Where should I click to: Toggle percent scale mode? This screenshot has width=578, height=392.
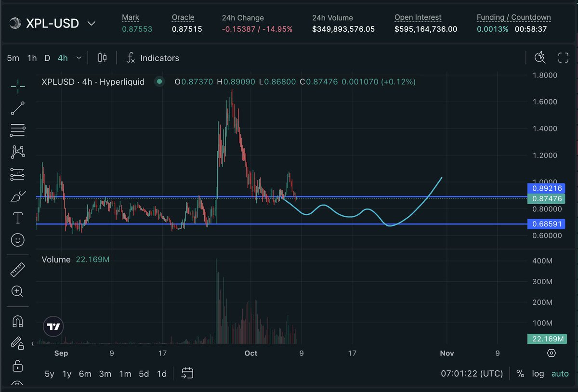click(520, 374)
